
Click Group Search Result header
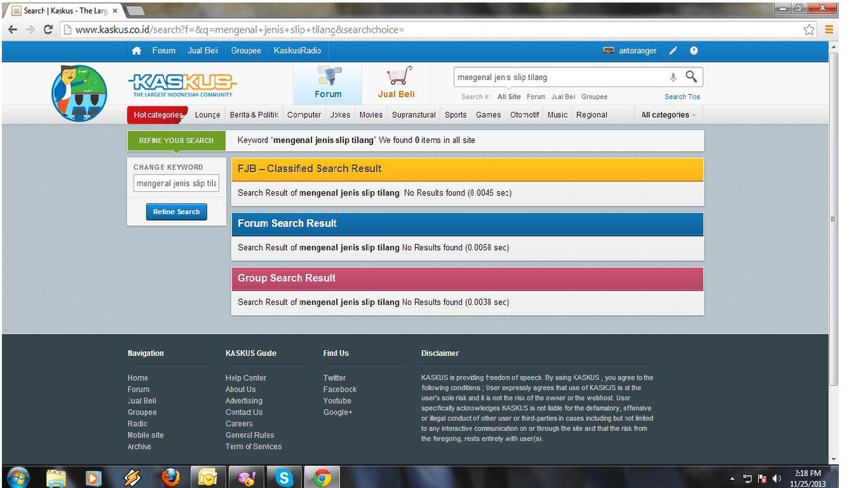click(467, 279)
